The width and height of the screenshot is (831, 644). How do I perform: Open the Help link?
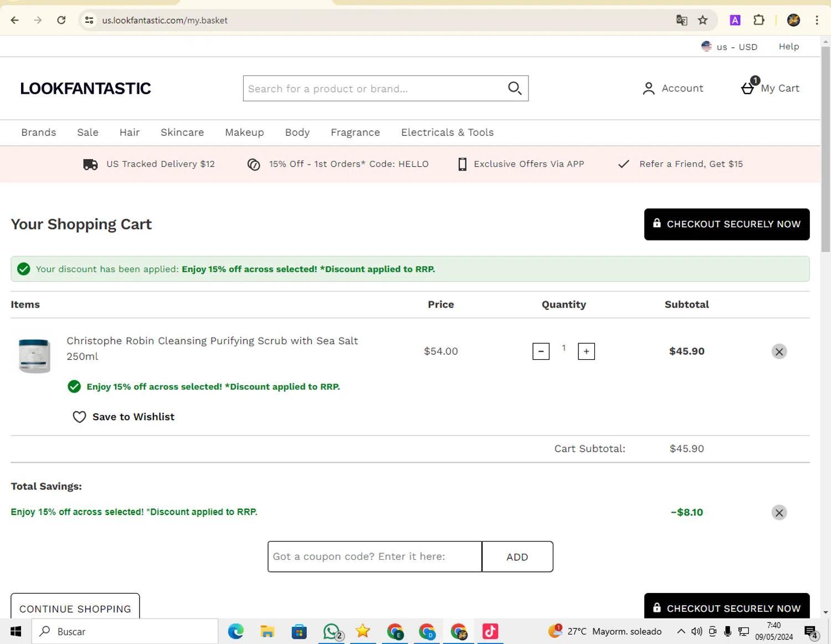[789, 47]
